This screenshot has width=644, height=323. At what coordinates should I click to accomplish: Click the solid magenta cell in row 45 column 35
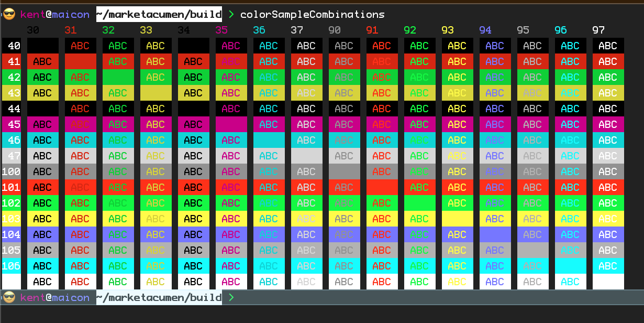(231, 124)
